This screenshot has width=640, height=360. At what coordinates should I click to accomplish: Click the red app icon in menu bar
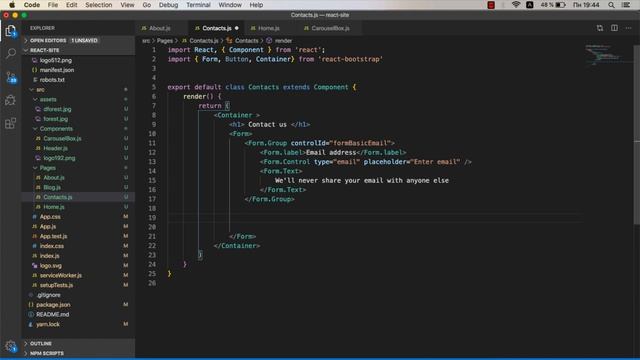(x=491, y=5)
